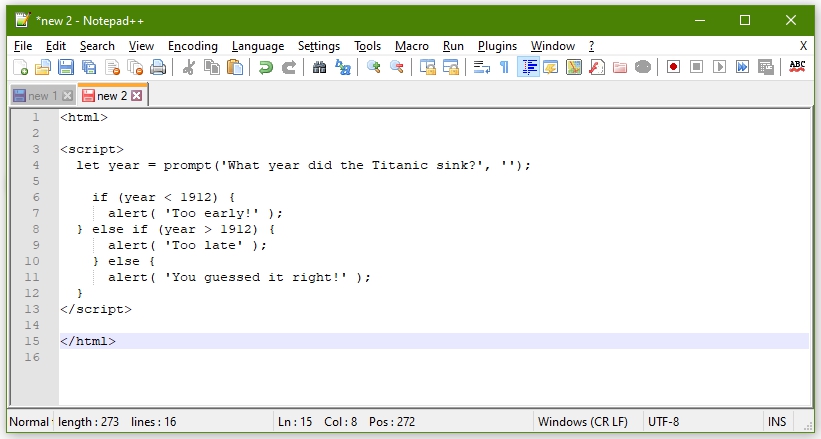This screenshot has width=821, height=439.
Task: Open the Run menu
Action: 453,46
